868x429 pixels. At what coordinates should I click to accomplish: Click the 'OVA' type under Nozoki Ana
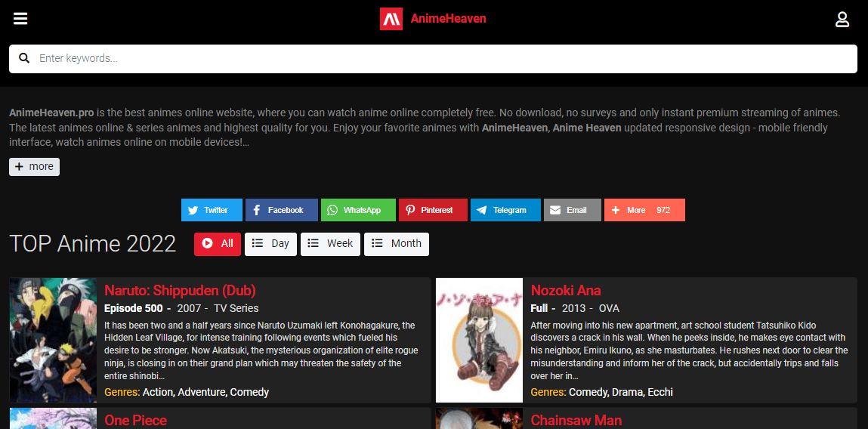pyautogui.click(x=609, y=308)
